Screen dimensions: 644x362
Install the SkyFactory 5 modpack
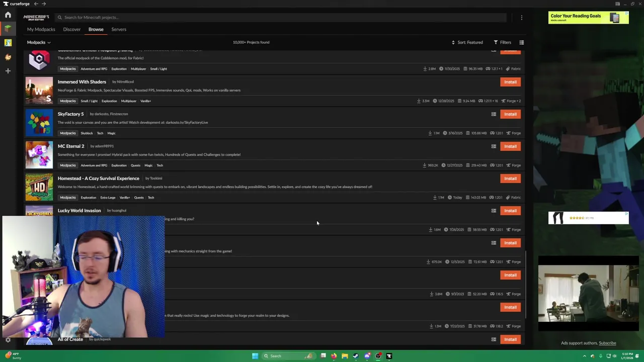pos(510,114)
